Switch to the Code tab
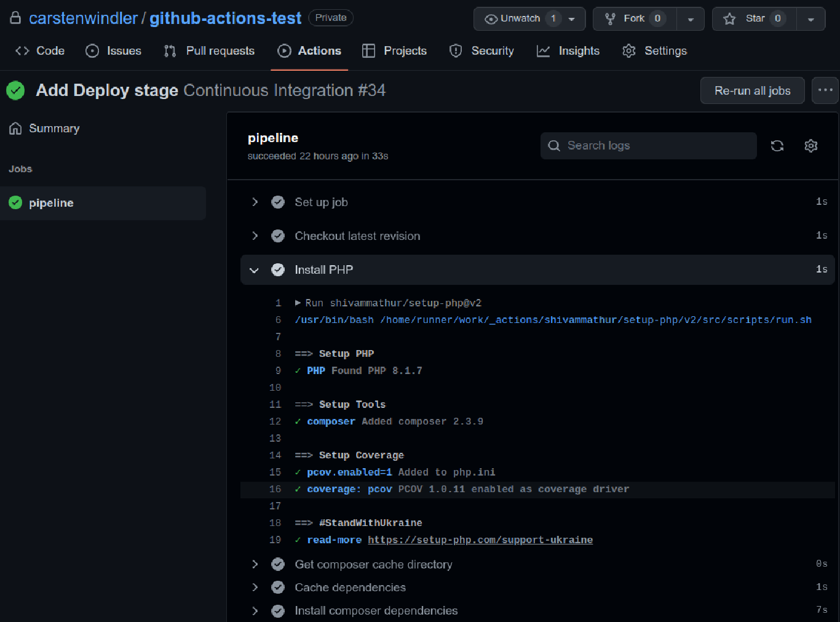The image size is (840, 622). pyautogui.click(x=40, y=51)
